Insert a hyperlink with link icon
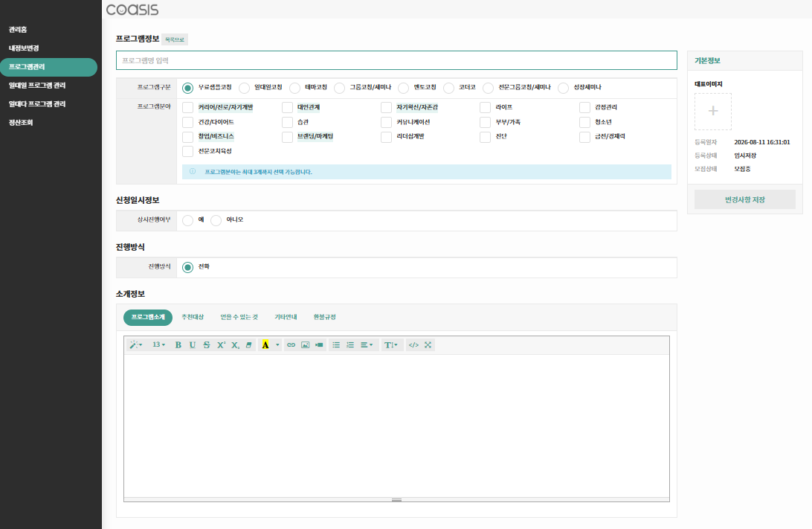This screenshot has width=812, height=529. point(291,345)
